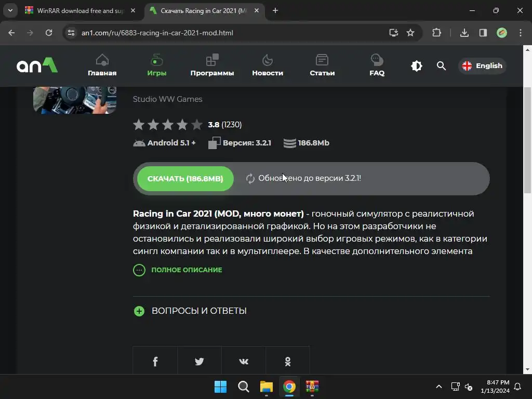
Task: Open the Статьи articles section
Action: tap(322, 65)
